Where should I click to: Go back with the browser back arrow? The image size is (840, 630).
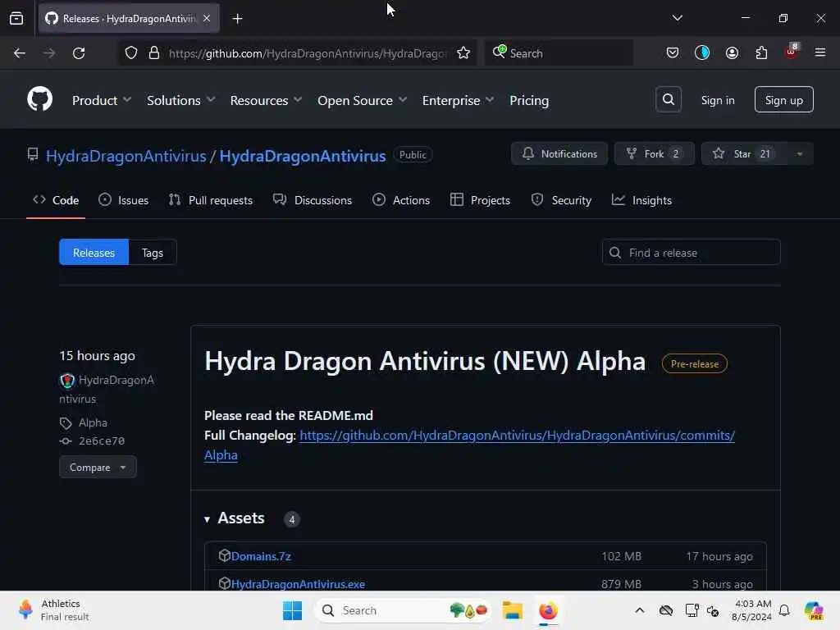pyautogui.click(x=20, y=53)
